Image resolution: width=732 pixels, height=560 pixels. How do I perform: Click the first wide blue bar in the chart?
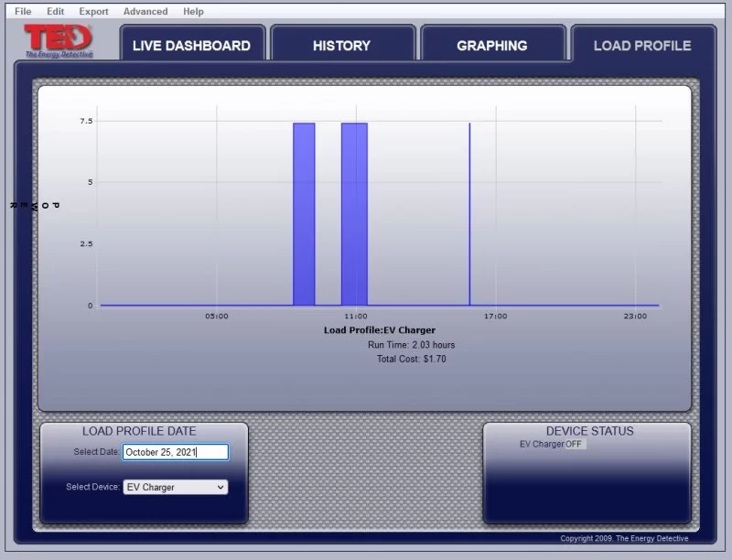coord(304,213)
